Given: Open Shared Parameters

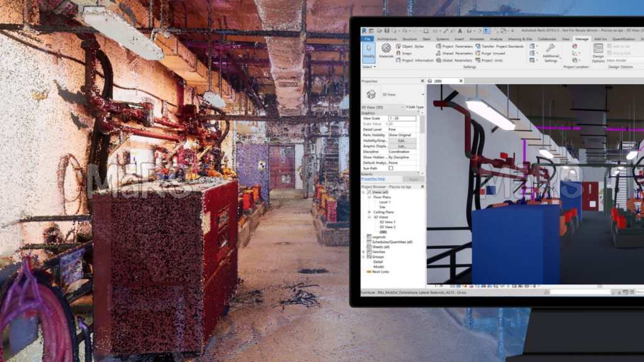Looking at the screenshot, I should (454, 53).
